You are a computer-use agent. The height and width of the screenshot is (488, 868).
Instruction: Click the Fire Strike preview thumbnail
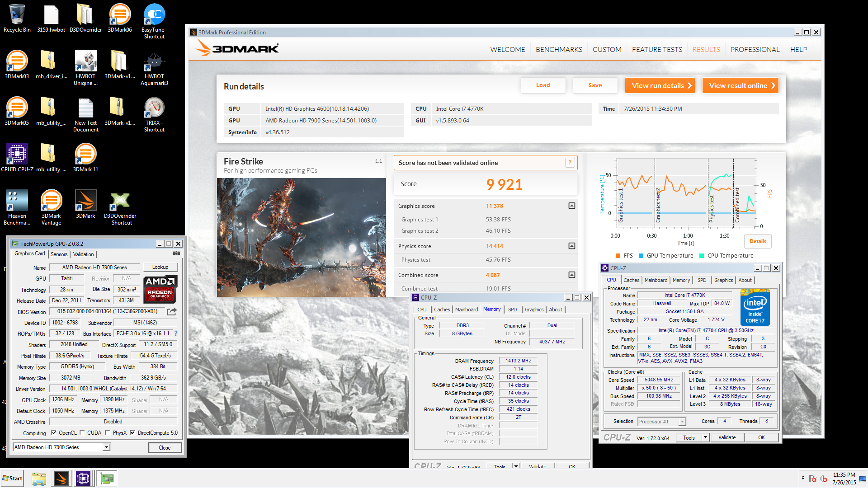pyautogui.click(x=302, y=237)
